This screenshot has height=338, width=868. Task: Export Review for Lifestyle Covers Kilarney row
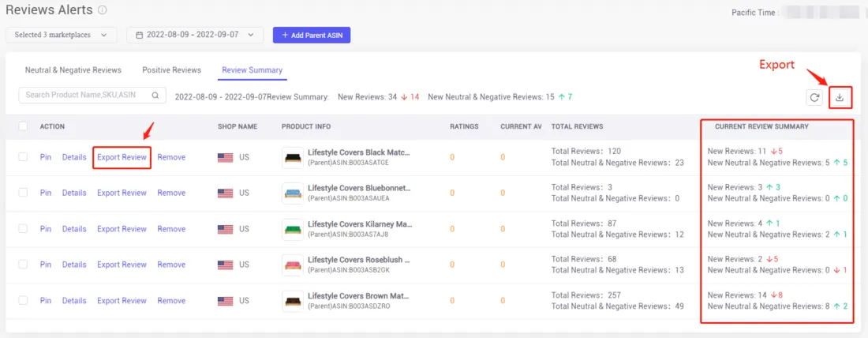pos(122,229)
